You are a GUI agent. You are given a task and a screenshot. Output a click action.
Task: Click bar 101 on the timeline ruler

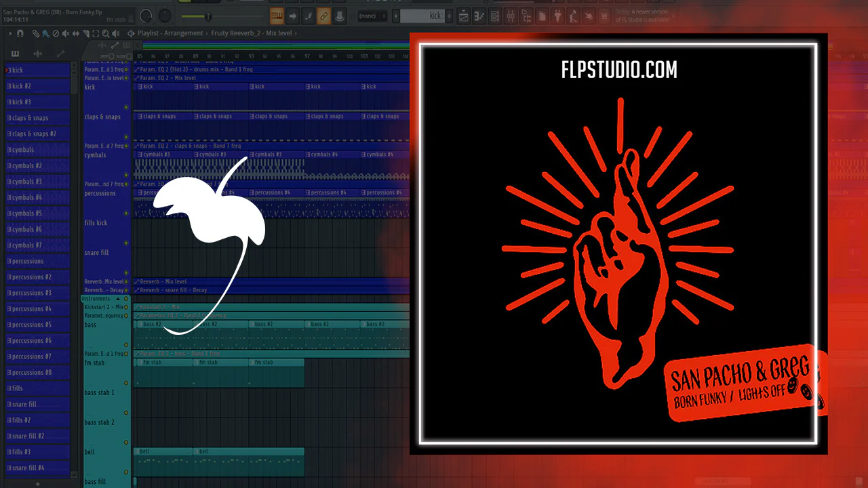click(364, 56)
